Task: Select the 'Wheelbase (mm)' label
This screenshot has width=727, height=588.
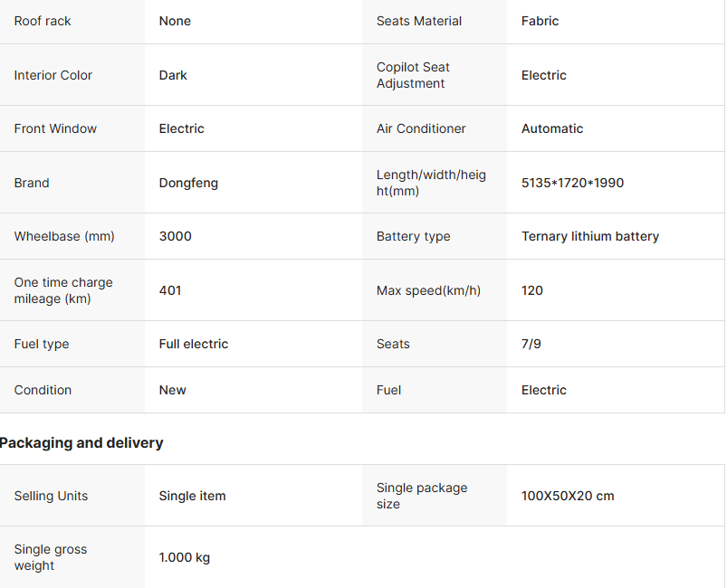Action: pos(64,236)
